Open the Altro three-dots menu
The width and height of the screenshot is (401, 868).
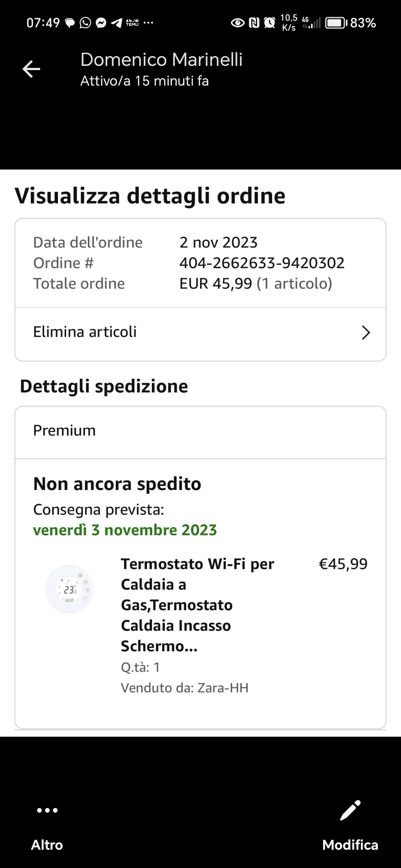(47, 810)
